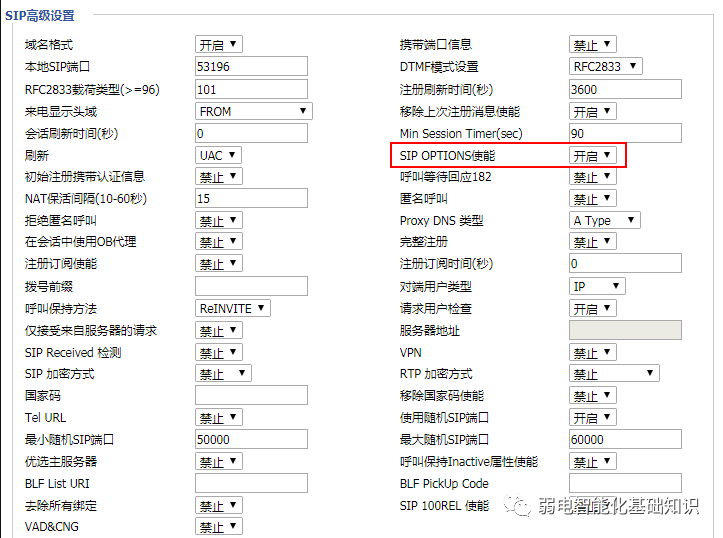The height and width of the screenshot is (538, 723).
Task: Click the SIP高级设置 section heading
Action: [40, 16]
